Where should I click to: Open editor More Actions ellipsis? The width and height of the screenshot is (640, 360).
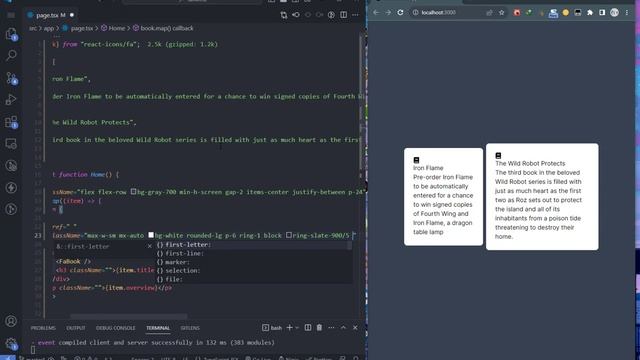356,15
